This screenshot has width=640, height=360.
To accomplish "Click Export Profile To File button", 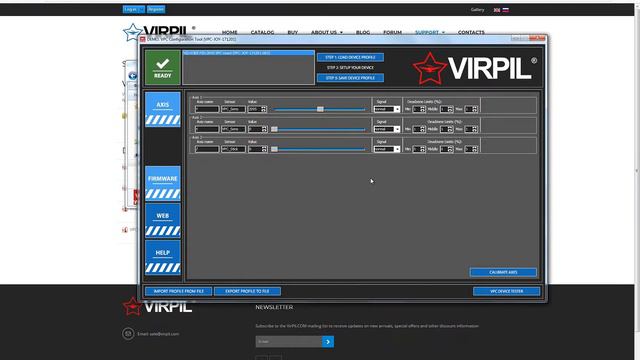I will pos(247,291).
